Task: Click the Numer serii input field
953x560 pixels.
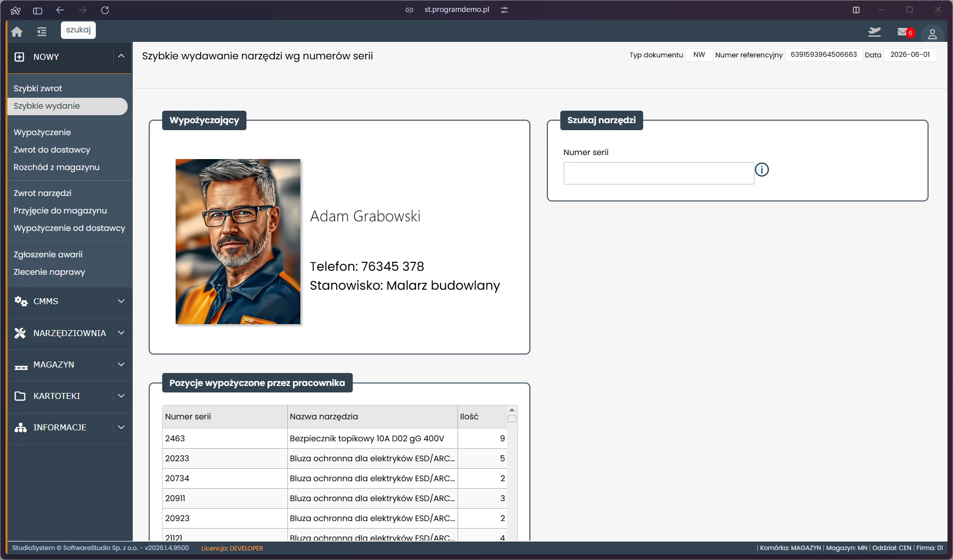Action: pyautogui.click(x=659, y=173)
